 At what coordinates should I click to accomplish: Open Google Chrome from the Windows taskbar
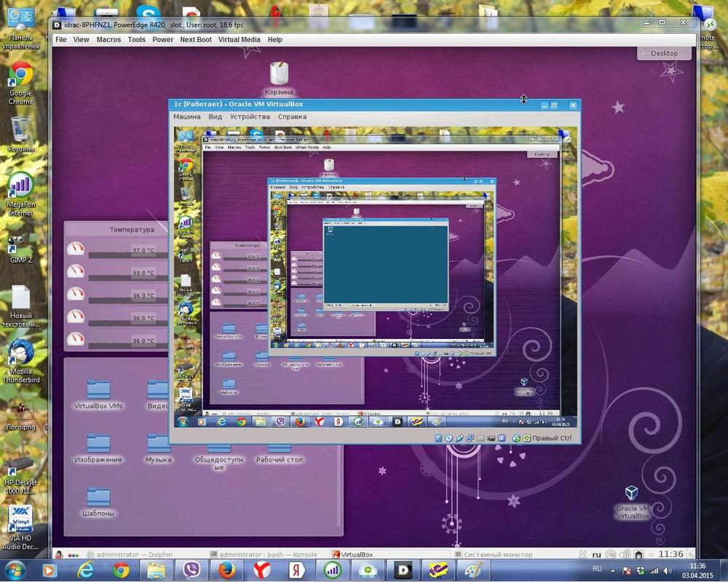point(121,570)
